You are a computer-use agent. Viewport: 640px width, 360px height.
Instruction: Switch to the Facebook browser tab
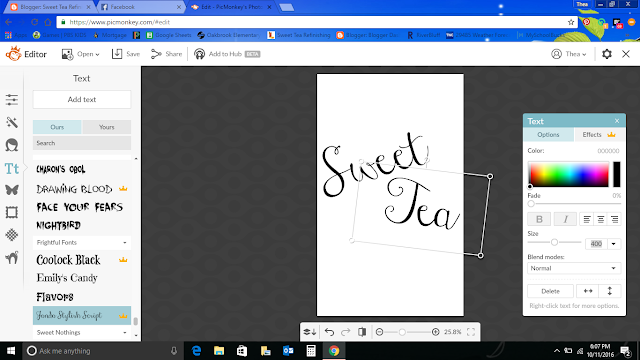click(140, 7)
